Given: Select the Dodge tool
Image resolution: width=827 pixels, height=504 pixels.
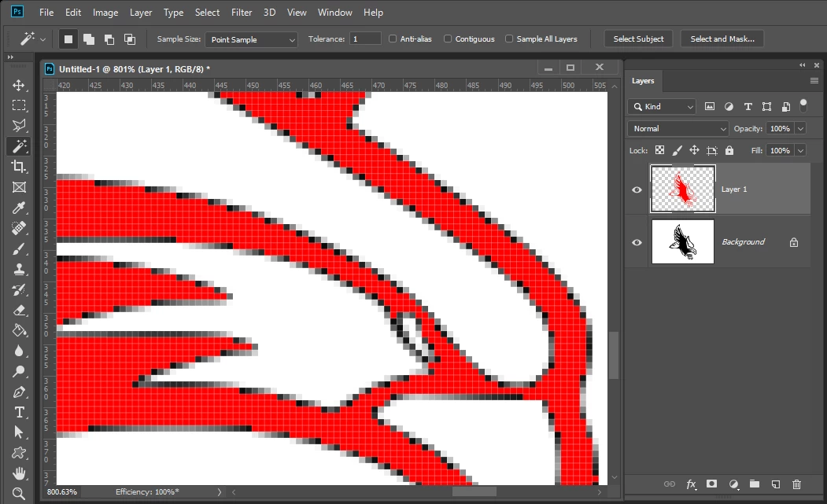Looking at the screenshot, I should 19,372.
